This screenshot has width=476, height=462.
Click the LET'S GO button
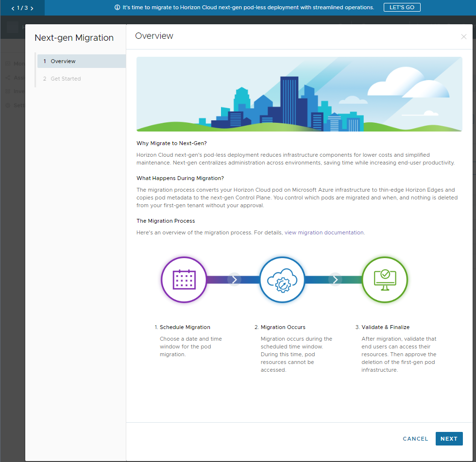(402, 8)
